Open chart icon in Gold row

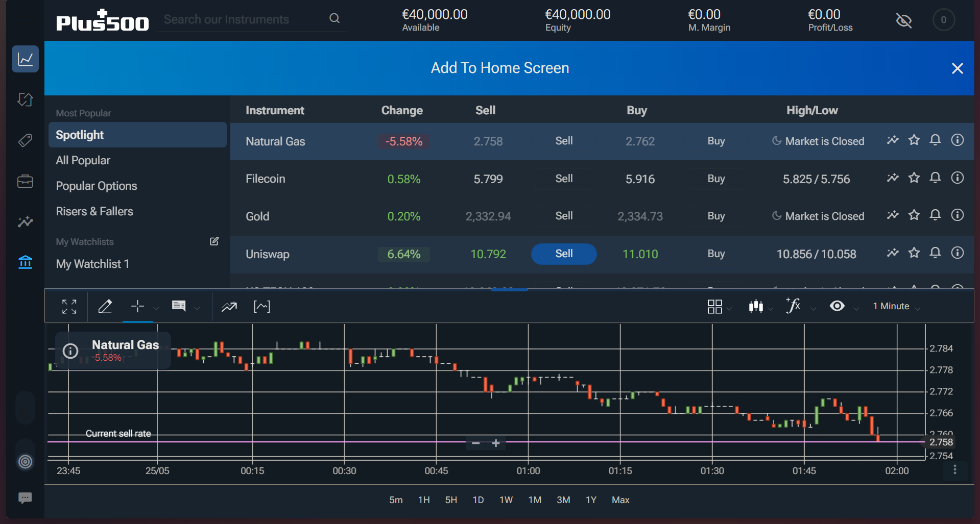tap(892, 215)
